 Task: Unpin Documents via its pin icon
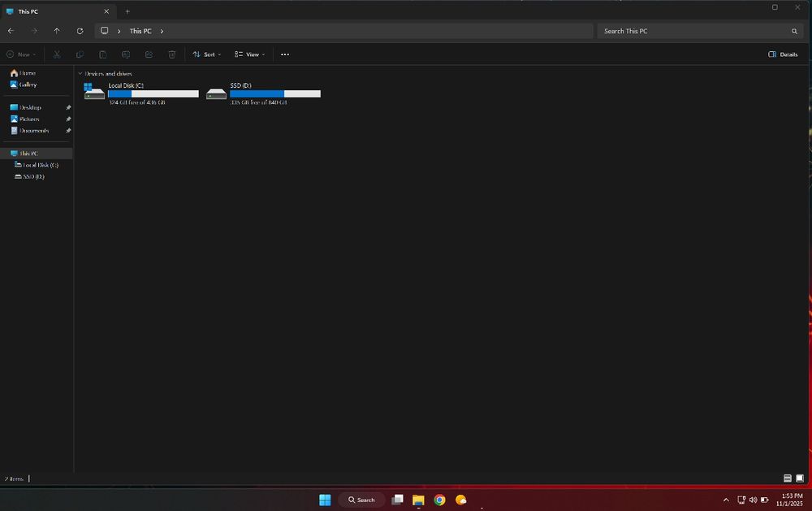point(68,131)
